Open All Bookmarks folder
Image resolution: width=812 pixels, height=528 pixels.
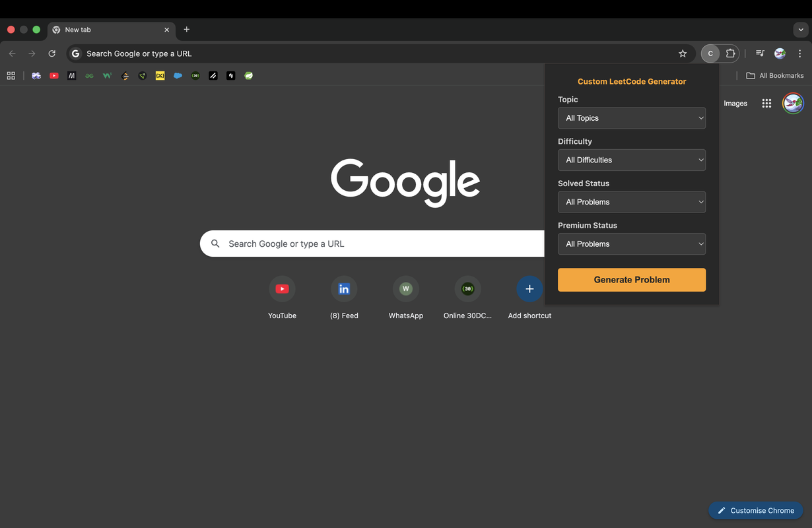(775, 76)
